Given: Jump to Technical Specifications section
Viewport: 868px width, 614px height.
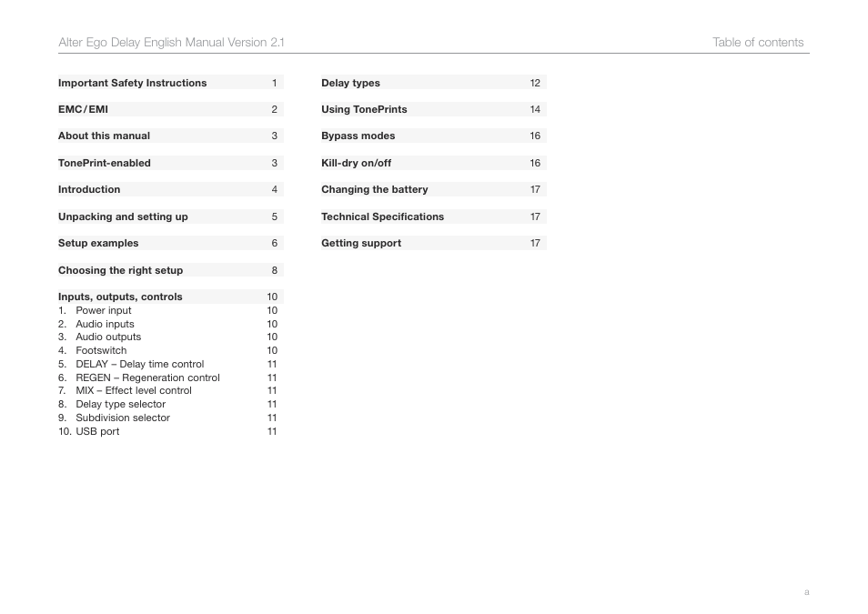Looking at the screenshot, I should [434, 216].
